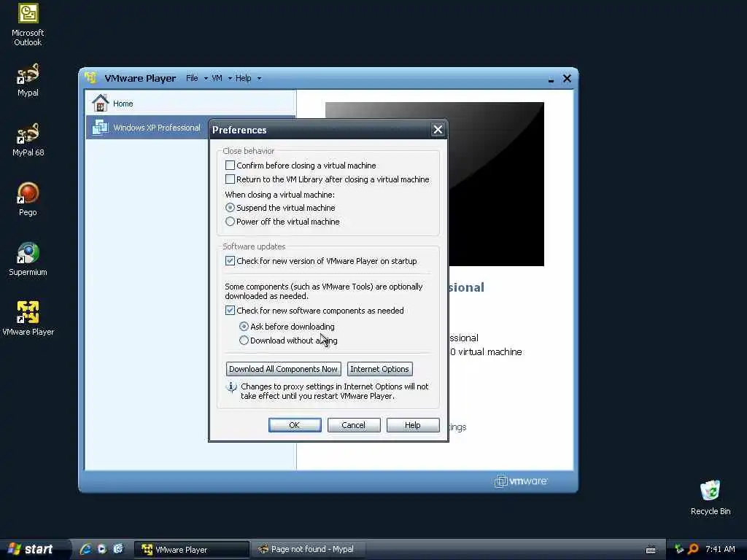Image resolution: width=747 pixels, height=560 pixels.
Task: Launch Pego from the desktop
Action: click(28, 200)
